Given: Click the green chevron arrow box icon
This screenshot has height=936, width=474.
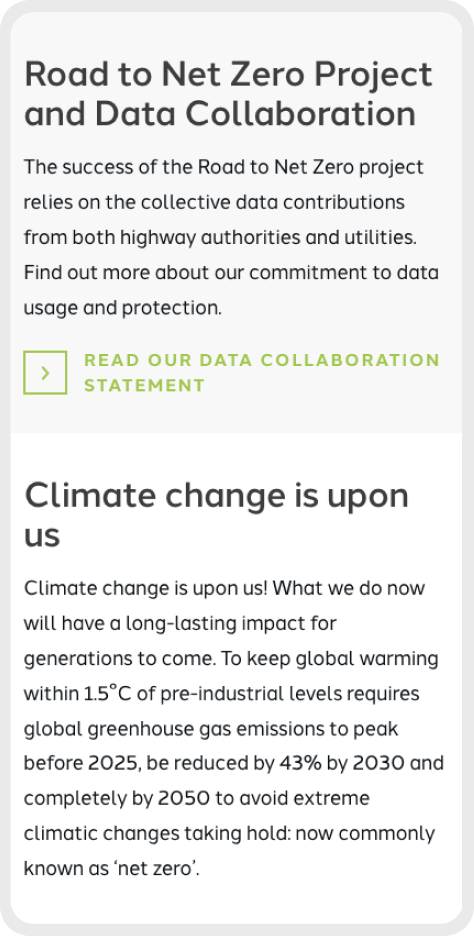Looking at the screenshot, I should 45,372.
